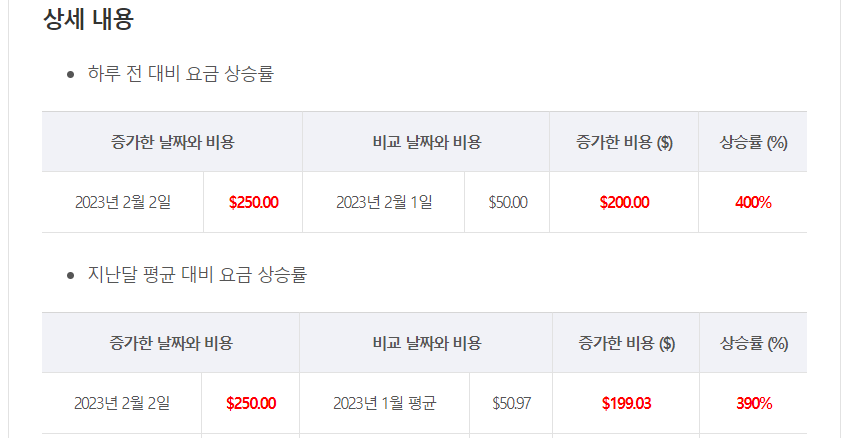
Task: Click the 2023년 1월 평균 cell
Action: pos(385,403)
